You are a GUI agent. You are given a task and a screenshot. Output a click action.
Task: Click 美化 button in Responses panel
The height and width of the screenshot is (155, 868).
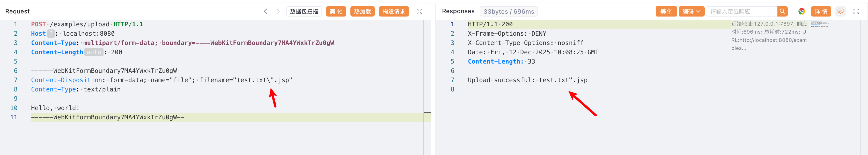tap(666, 11)
